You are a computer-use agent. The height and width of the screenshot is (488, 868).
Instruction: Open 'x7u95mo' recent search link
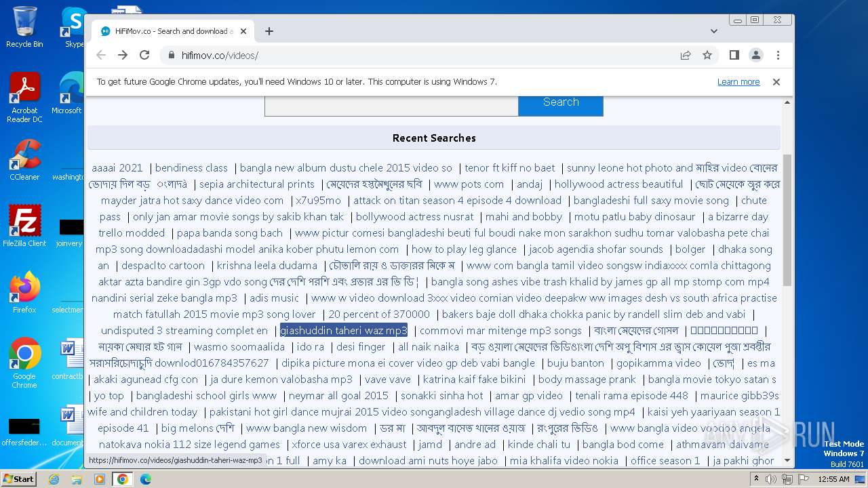(318, 201)
